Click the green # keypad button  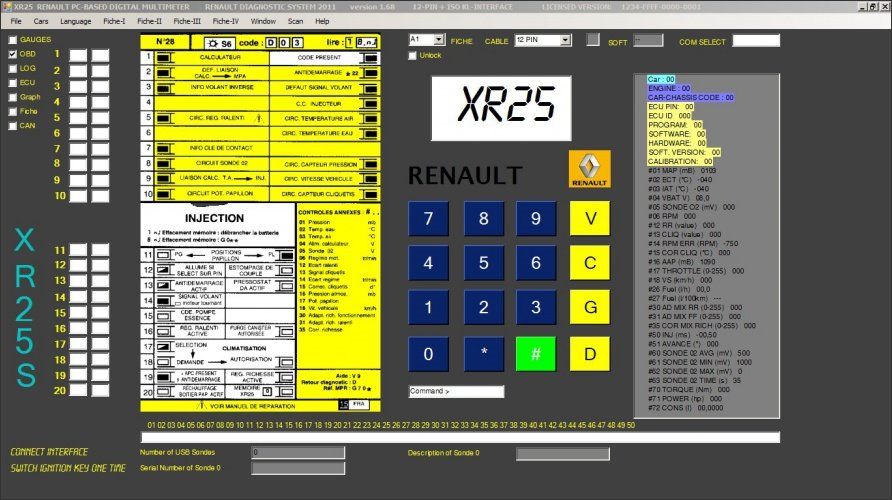[x=536, y=354]
